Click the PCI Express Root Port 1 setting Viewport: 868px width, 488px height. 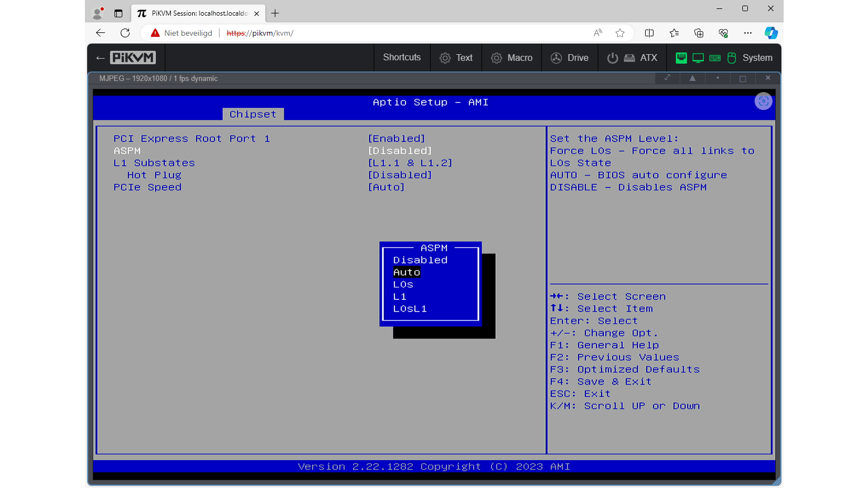tap(192, 138)
